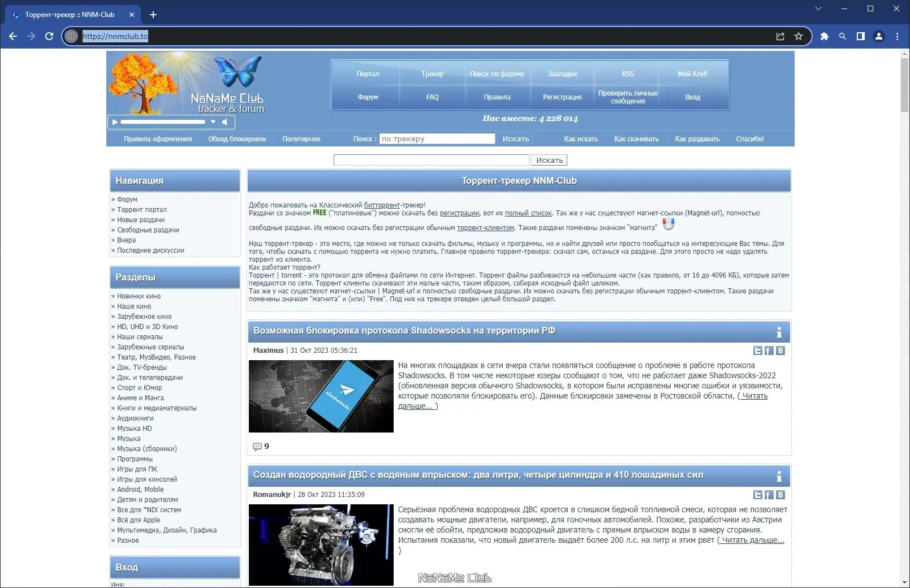Open the browser profile menu

(x=879, y=36)
